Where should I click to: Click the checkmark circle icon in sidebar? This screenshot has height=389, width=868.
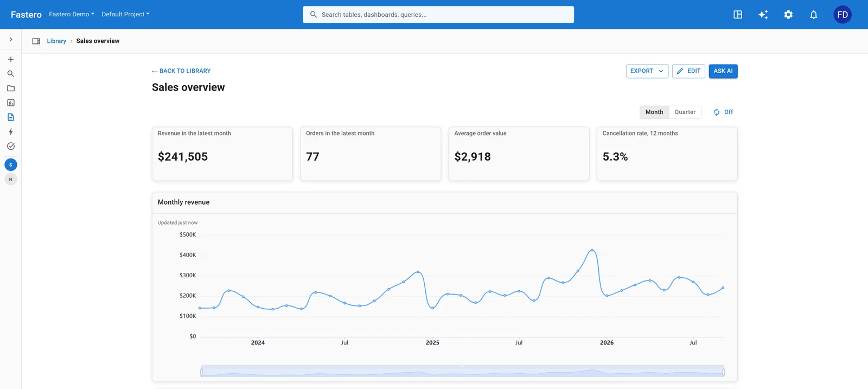point(10,146)
